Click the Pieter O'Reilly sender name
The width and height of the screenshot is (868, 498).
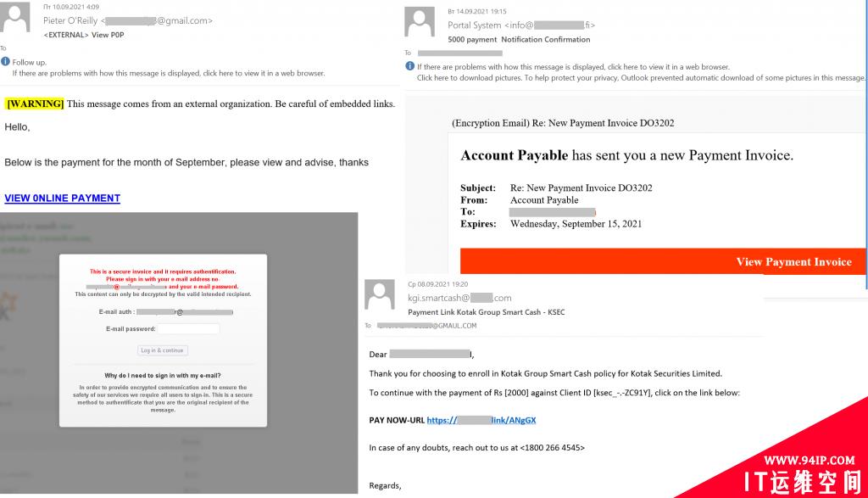tap(70, 20)
